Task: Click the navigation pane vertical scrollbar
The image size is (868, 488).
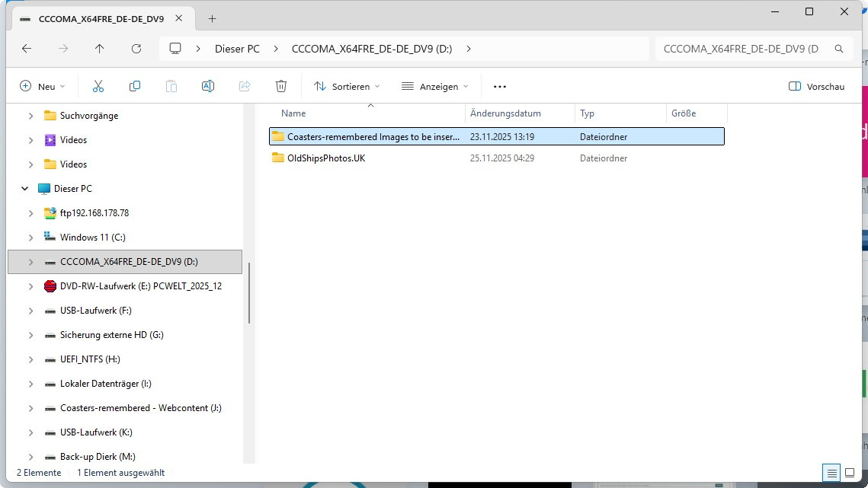Action: click(x=249, y=293)
